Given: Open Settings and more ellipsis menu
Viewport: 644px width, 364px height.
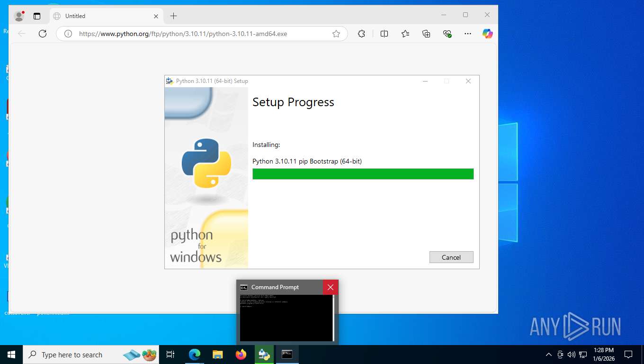Looking at the screenshot, I should pyautogui.click(x=468, y=34).
